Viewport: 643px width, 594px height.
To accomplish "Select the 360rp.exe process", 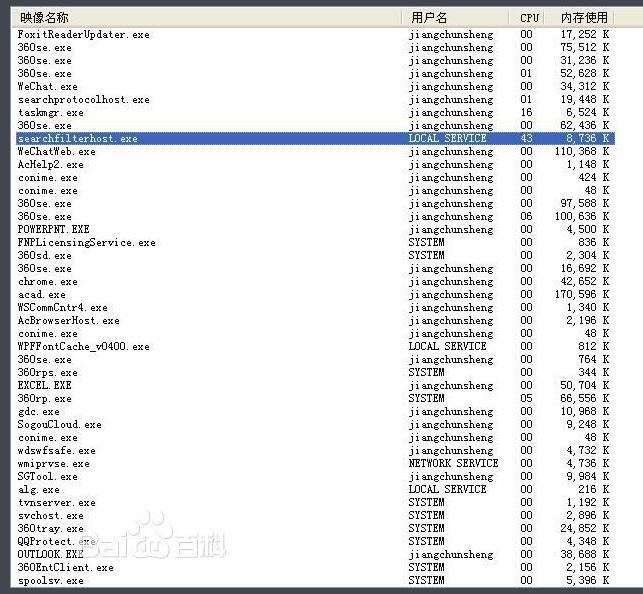I will click(315, 398).
